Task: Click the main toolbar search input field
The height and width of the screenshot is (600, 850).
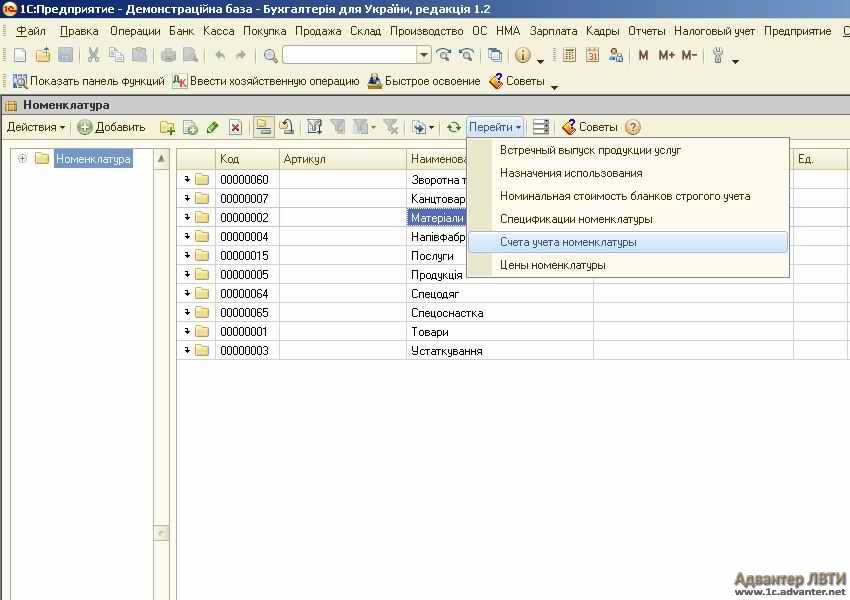Action: click(x=348, y=55)
